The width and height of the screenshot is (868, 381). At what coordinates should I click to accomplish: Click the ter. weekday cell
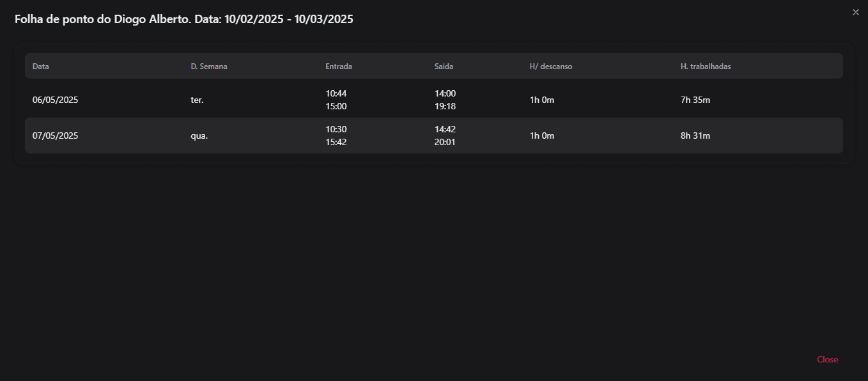click(197, 100)
